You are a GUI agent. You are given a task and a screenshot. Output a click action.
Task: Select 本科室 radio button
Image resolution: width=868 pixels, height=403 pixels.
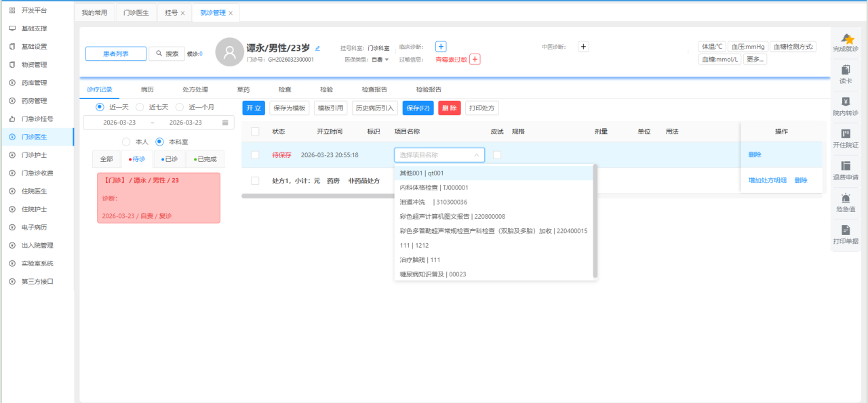click(x=159, y=142)
